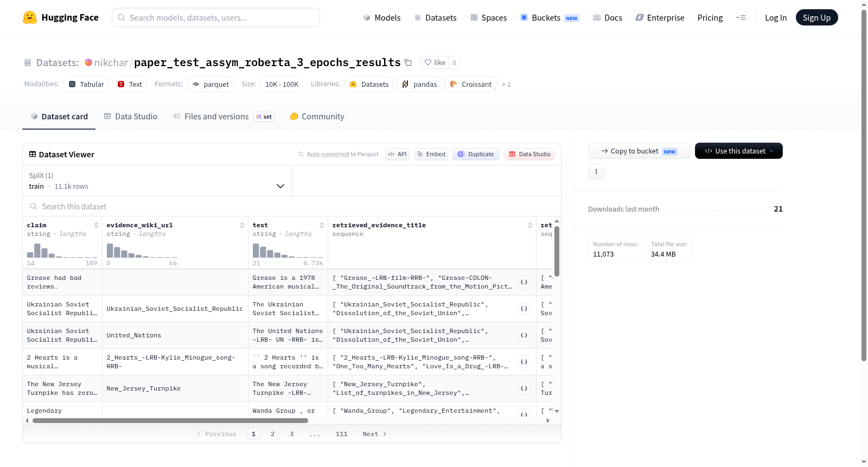
Task: Open the nikchar user avatar
Action: click(x=88, y=62)
